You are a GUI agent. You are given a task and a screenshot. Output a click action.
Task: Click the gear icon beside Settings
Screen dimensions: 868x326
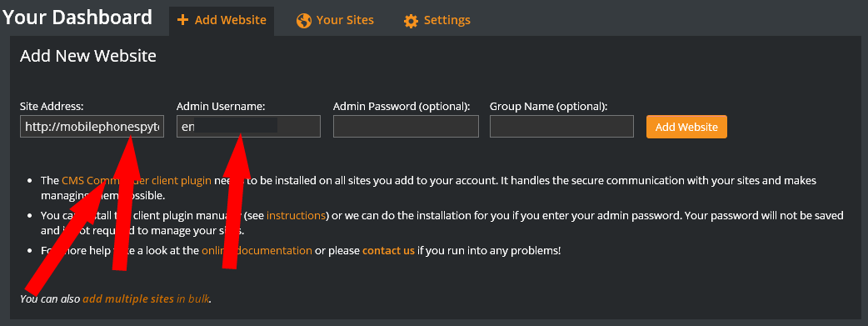pos(411,21)
